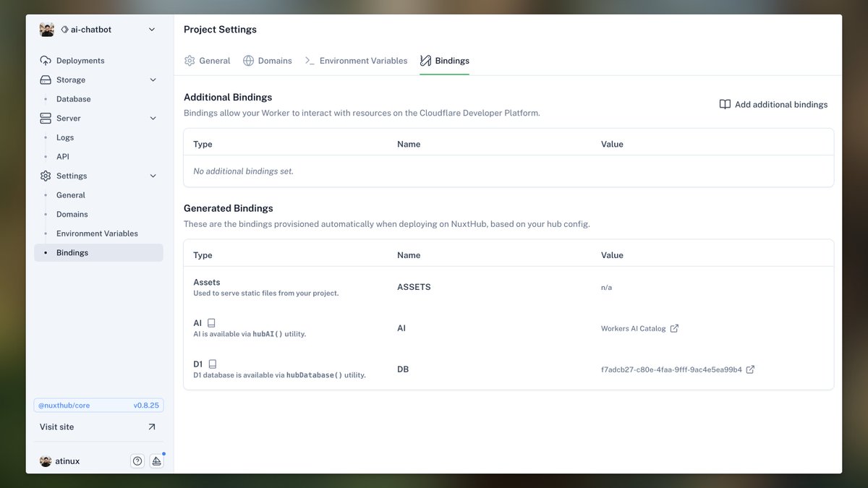The height and width of the screenshot is (488, 868).
Task: Collapse the Server section chevron
Action: click(153, 119)
